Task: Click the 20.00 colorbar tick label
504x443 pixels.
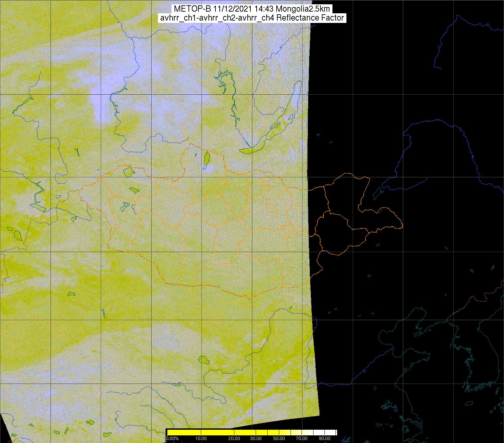Action: pos(235,439)
